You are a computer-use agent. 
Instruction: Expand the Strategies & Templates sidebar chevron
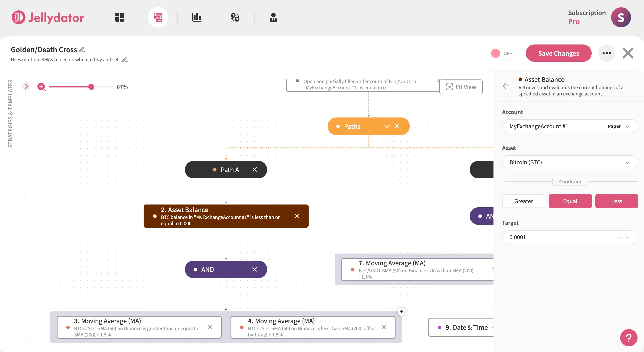pos(26,86)
